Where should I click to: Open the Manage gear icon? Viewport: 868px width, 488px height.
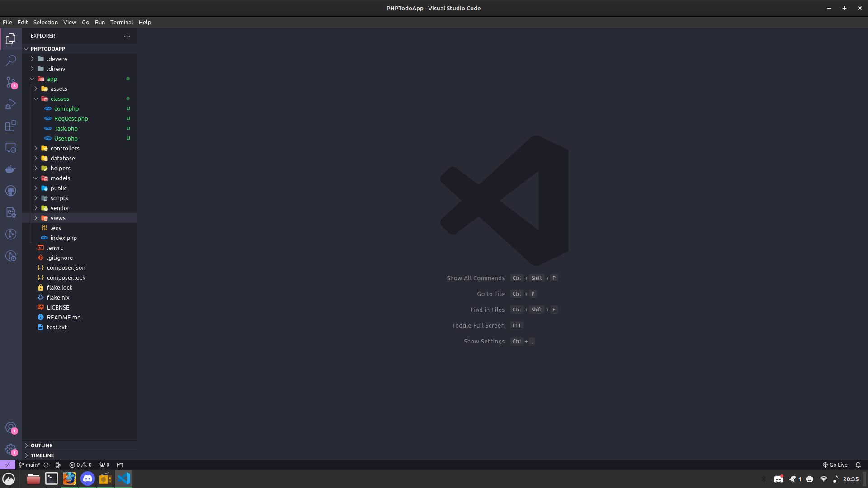[x=11, y=449]
